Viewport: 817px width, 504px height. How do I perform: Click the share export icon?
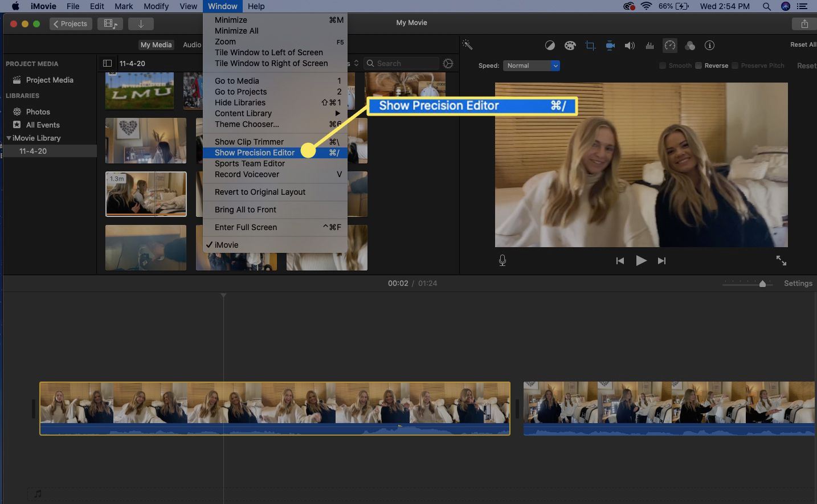click(x=804, y=24)
